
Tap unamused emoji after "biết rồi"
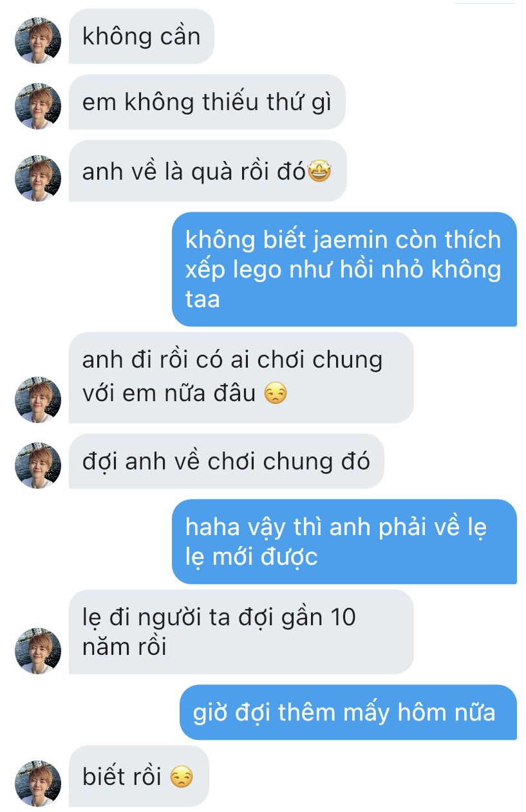tap(182, 778)
